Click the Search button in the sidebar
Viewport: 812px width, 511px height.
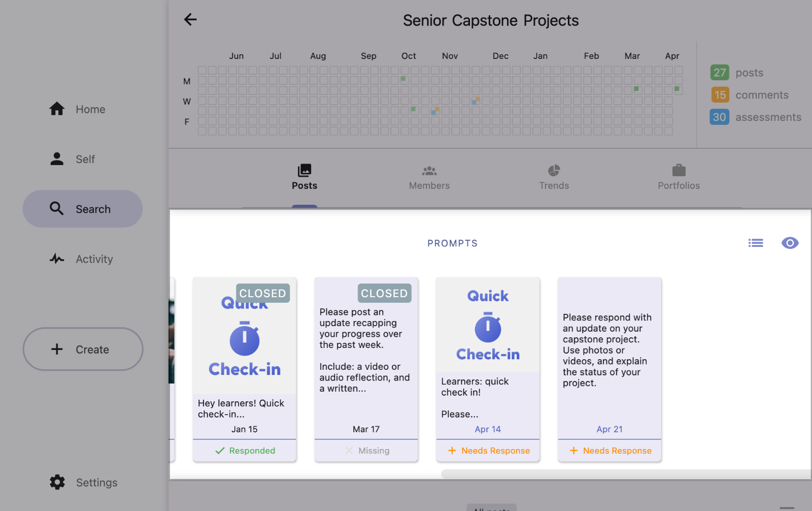coord(83,209)
